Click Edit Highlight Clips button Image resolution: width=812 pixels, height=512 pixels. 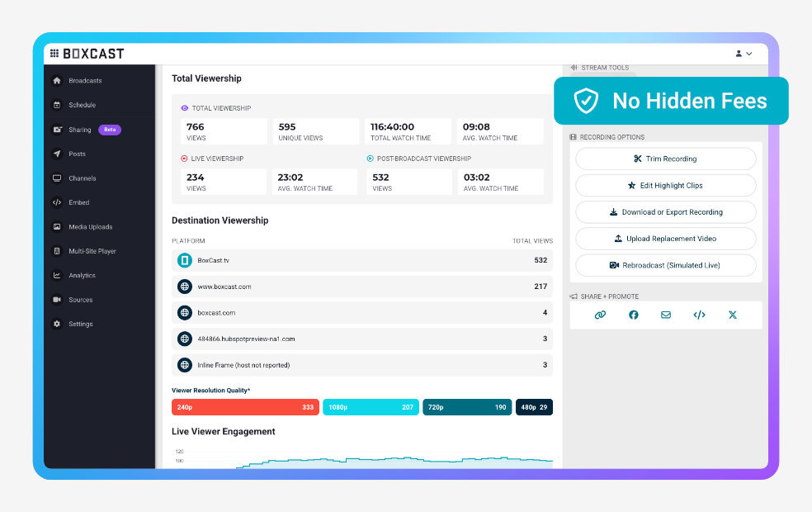pos(665,186)
